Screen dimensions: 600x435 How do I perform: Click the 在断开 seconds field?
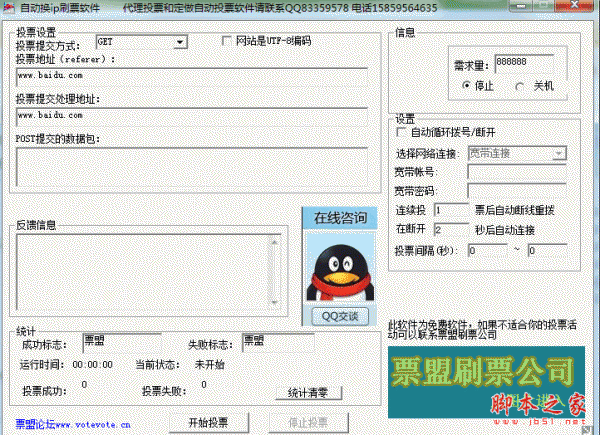tap(452, 230)
